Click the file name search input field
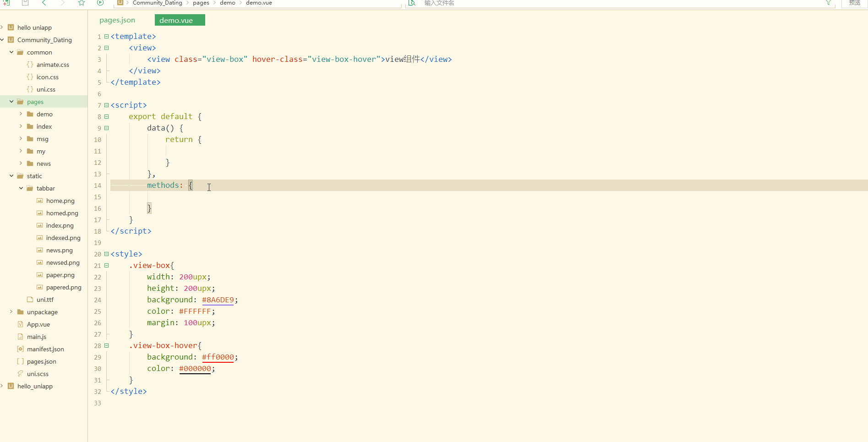The width and height of the screenshot is (868, 442). point(621,3)
